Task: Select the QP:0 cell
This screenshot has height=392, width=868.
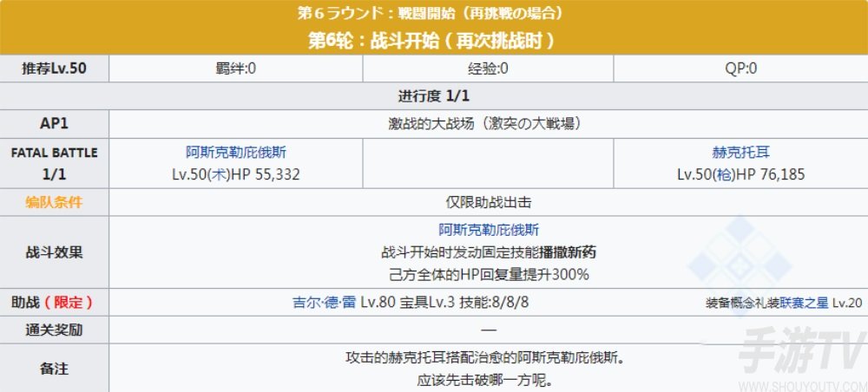Action: click(740, 69)
